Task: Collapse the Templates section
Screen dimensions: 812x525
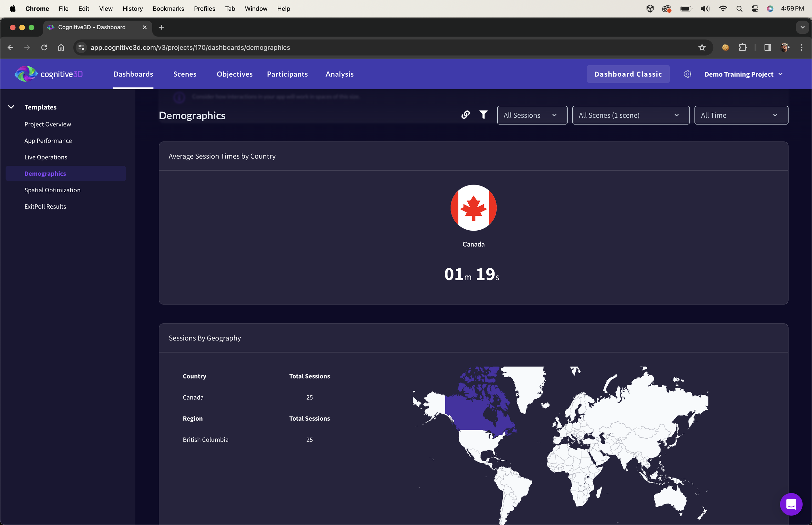Action: (11, 107)
